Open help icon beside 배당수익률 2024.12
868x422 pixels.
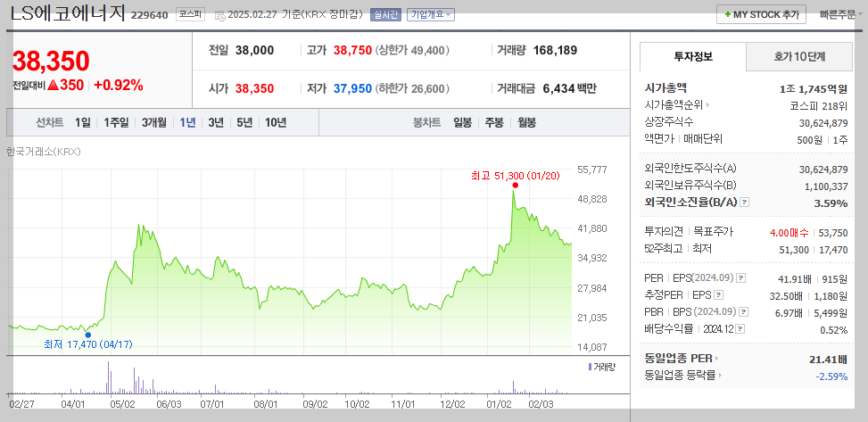click(x=740, y=329)
